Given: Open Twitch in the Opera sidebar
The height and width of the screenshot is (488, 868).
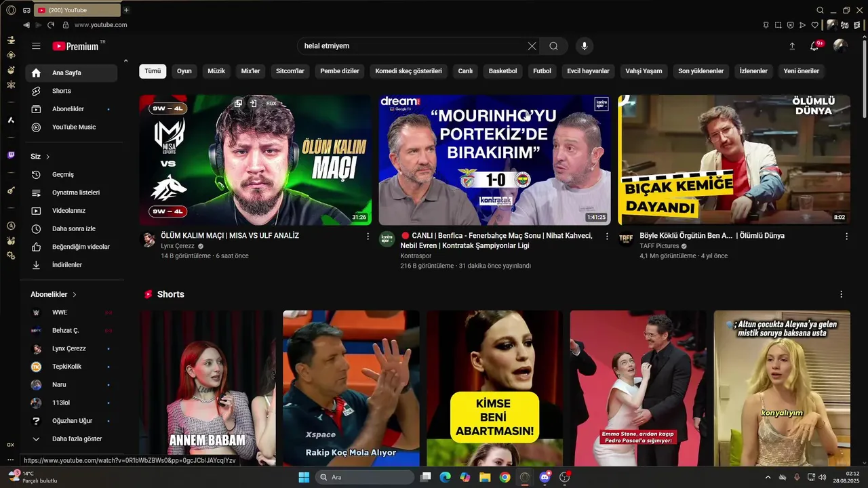Looking at the screenshot, I should tap(11, 155).
